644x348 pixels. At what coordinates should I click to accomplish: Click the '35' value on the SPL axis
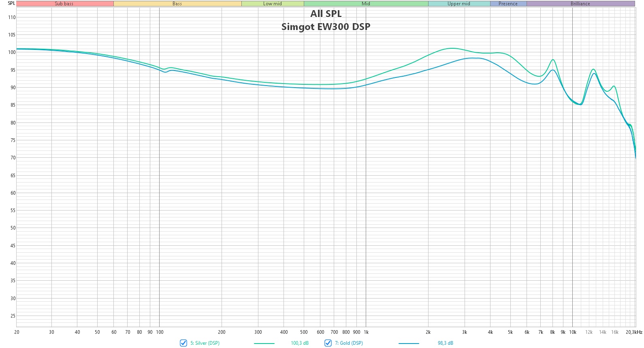click(x=13, y=281)
